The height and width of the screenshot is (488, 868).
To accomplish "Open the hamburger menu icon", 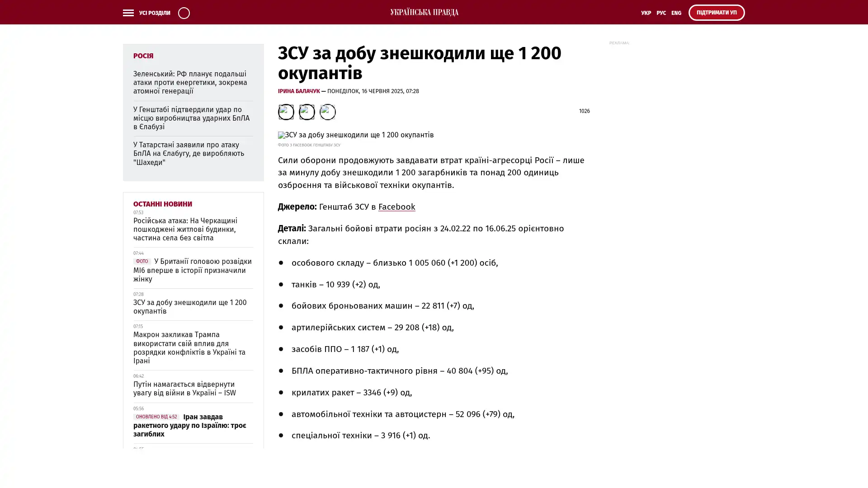I will click(x=128, y=13).
